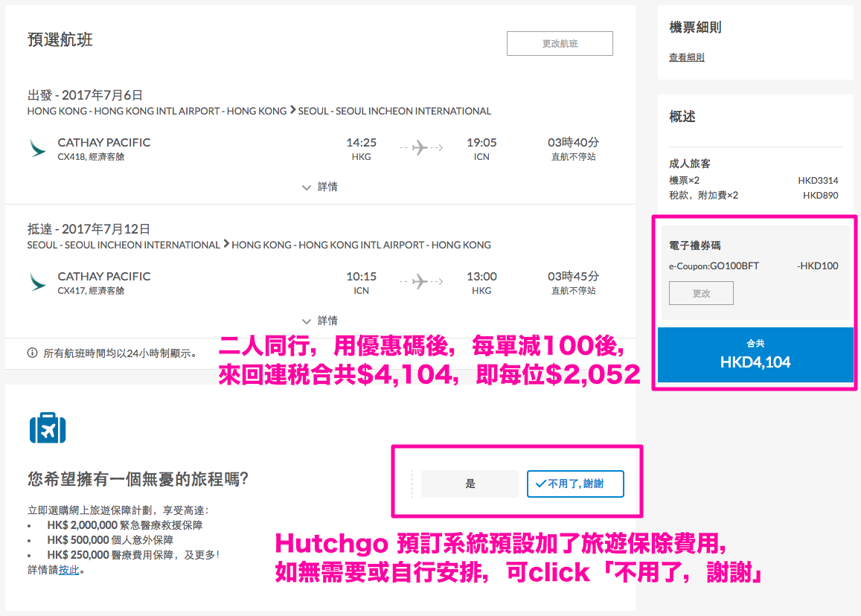The height and width of the screenshot is (616, 861).
Task: Click the e-Coupon:GO100BFT code text
Action: [x=714, y=266]
